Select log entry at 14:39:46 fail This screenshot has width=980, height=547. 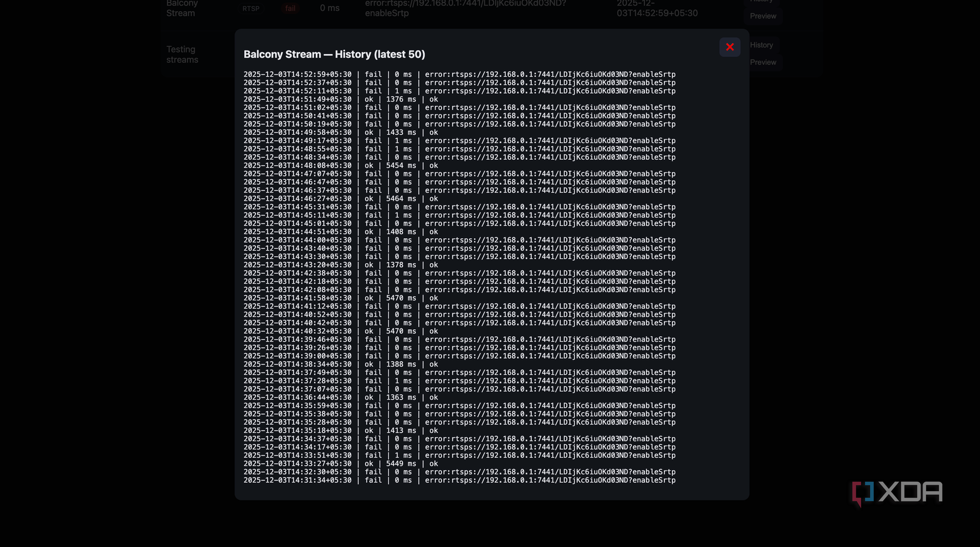459,340
